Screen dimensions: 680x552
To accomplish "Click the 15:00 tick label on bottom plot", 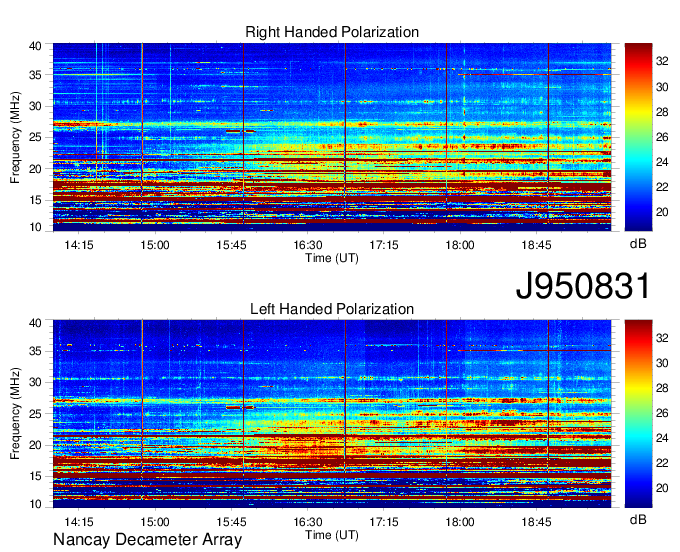I will pyautogui.click(x=155, y=522).
